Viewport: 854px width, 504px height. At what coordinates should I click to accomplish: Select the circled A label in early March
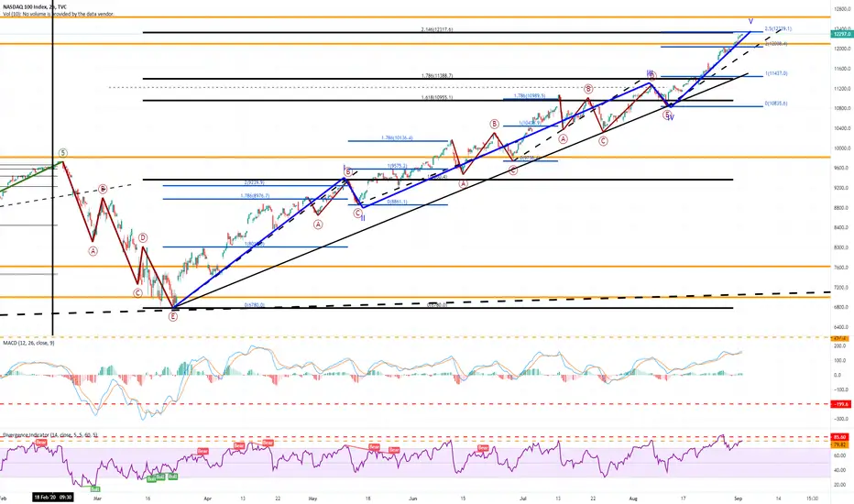point(93,251)
